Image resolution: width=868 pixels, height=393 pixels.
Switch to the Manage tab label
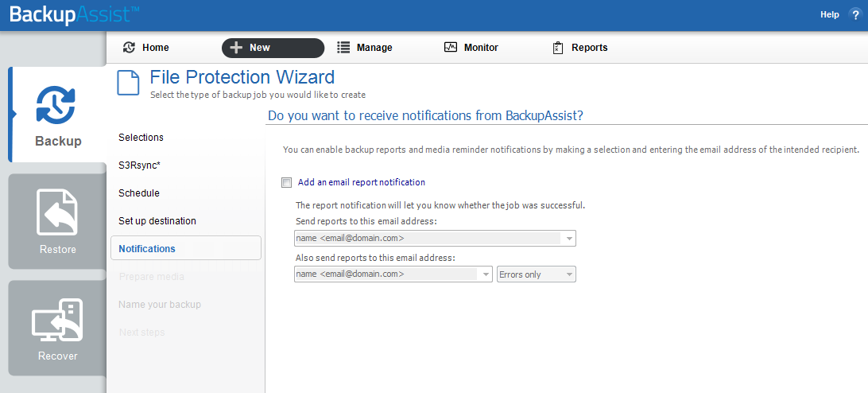(374, 48)
